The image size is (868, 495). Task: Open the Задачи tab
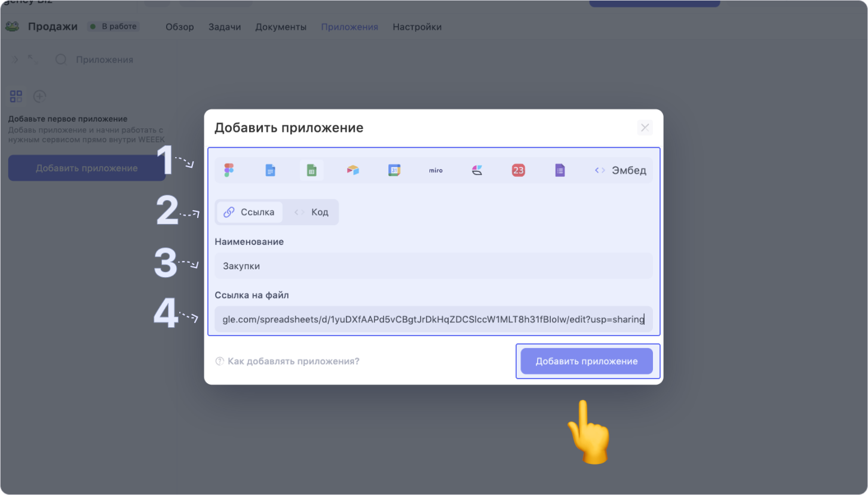[225, 27]
